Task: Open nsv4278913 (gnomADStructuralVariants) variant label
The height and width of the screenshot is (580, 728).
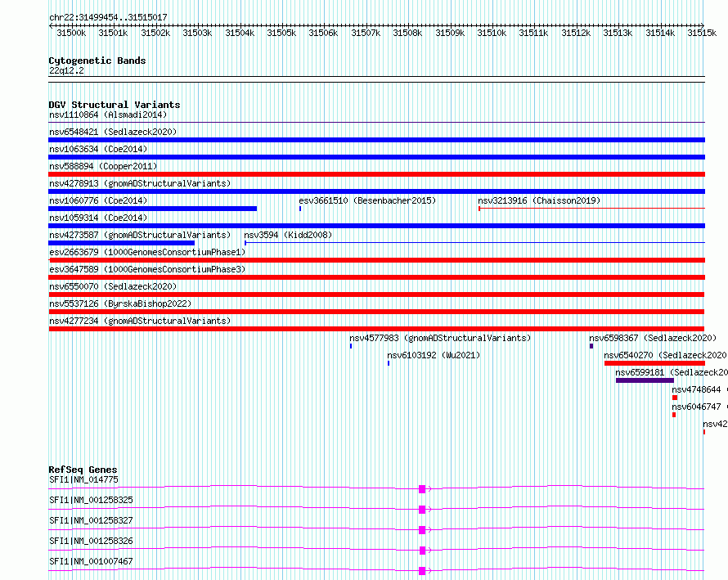Action: [x=140, y=183]
